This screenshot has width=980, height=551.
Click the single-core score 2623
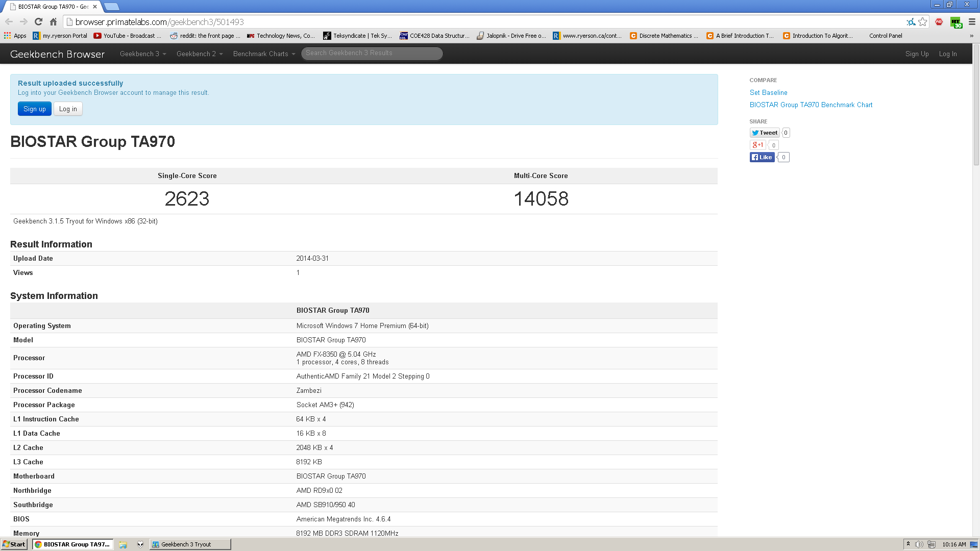pyautogui.click(x=187, y=198)
